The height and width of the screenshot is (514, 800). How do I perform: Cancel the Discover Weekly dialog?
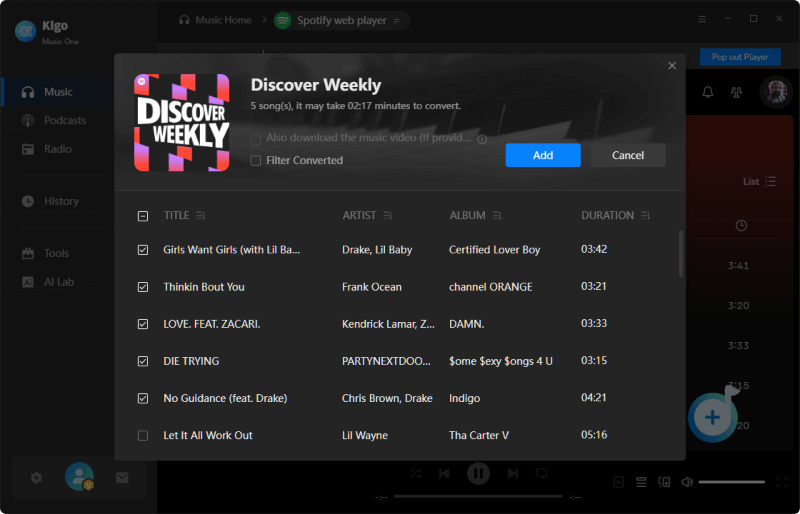click(x=628, y=155)
